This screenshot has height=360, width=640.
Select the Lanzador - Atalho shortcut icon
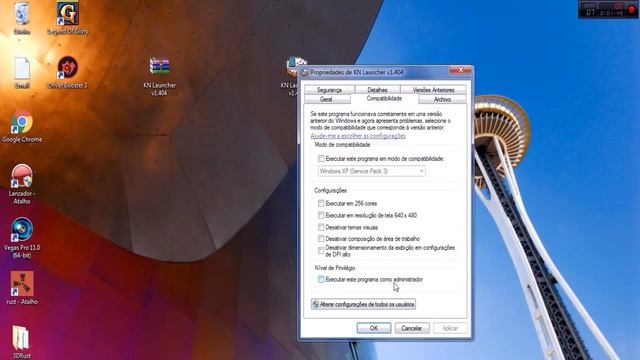[22, 176]
